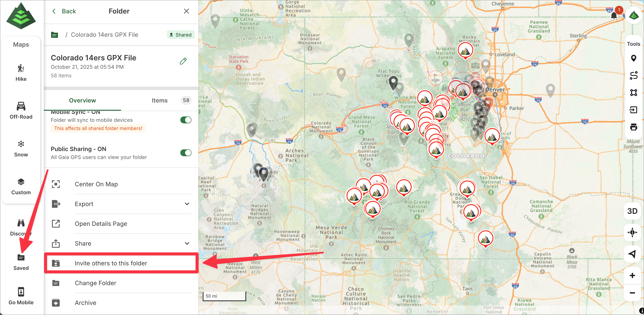
Task: Click the locate me arrow icon
Action: pos(632,254)
